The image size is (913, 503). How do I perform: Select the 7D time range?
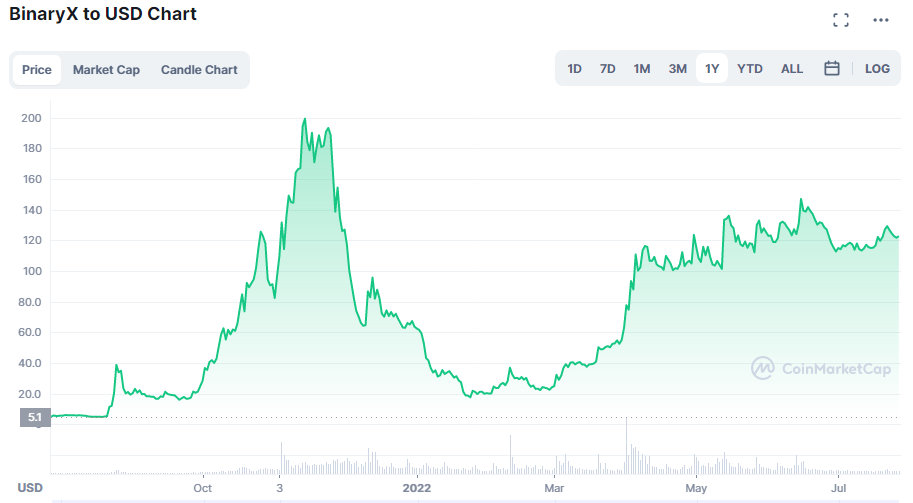point(607,69)
